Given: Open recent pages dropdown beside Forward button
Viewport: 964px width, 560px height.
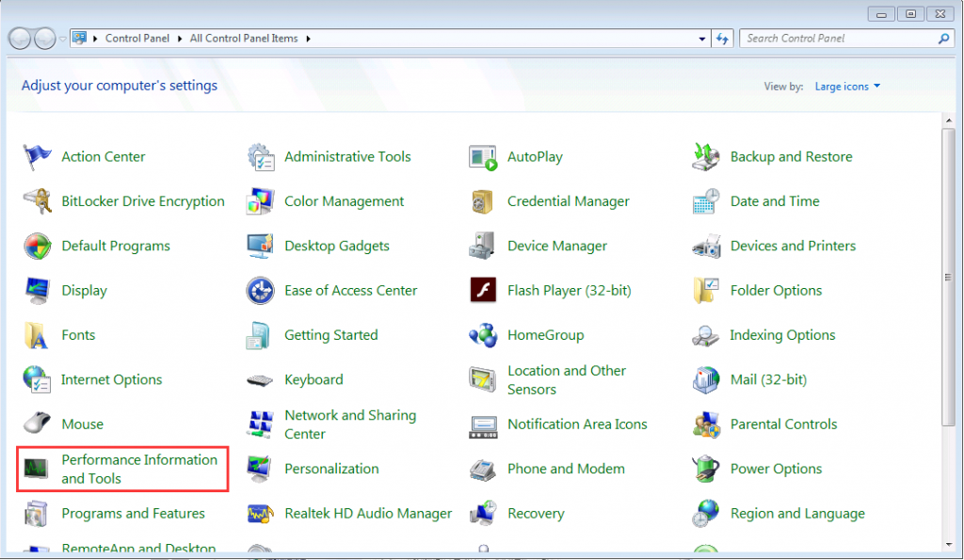Looking at the screenshot, I should pyautogui.click(x=63, y=39).
